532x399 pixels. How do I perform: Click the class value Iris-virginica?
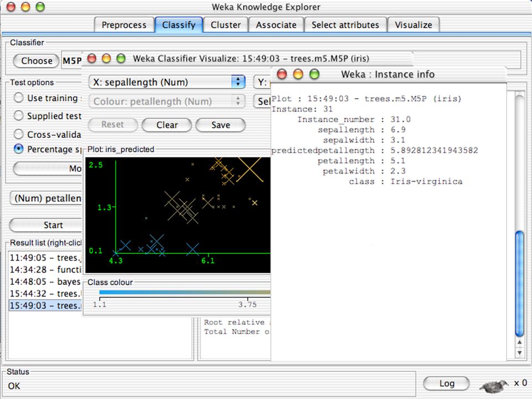426,182
